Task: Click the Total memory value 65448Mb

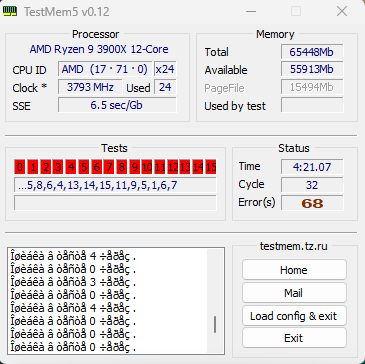Action: tap(312, 52)
